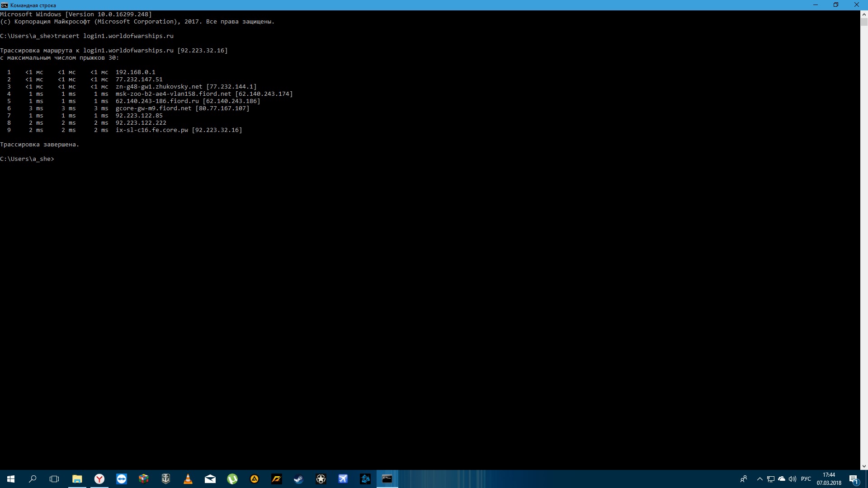Open VLC media player cone icon
Screen dimensions: 868x488
[188, 479]
